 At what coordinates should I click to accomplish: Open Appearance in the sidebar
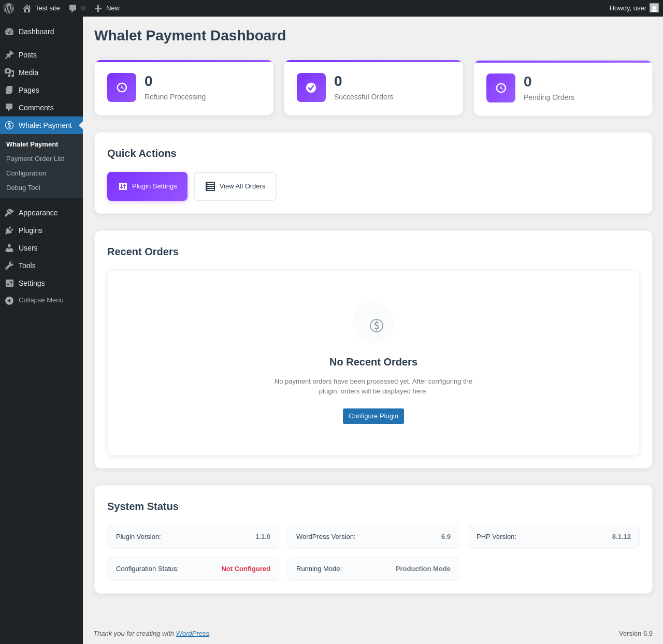41,213
